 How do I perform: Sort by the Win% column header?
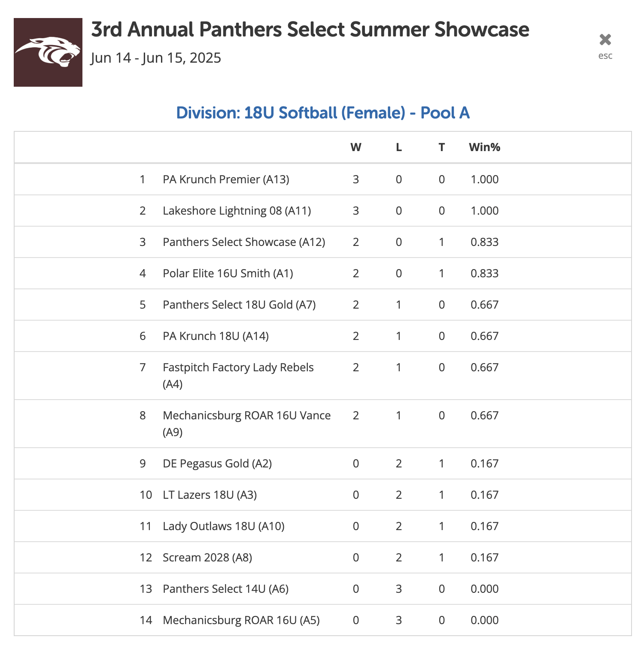click(x=484, y=147)
